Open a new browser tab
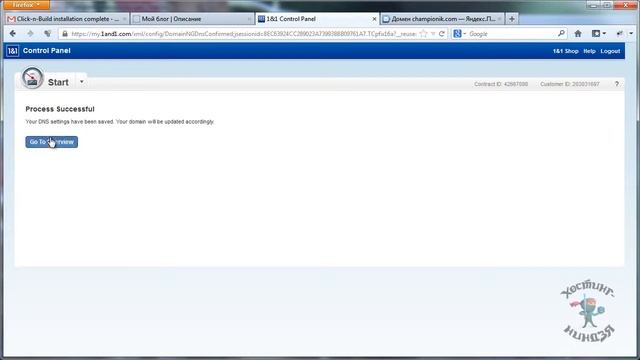 [512, 19]
